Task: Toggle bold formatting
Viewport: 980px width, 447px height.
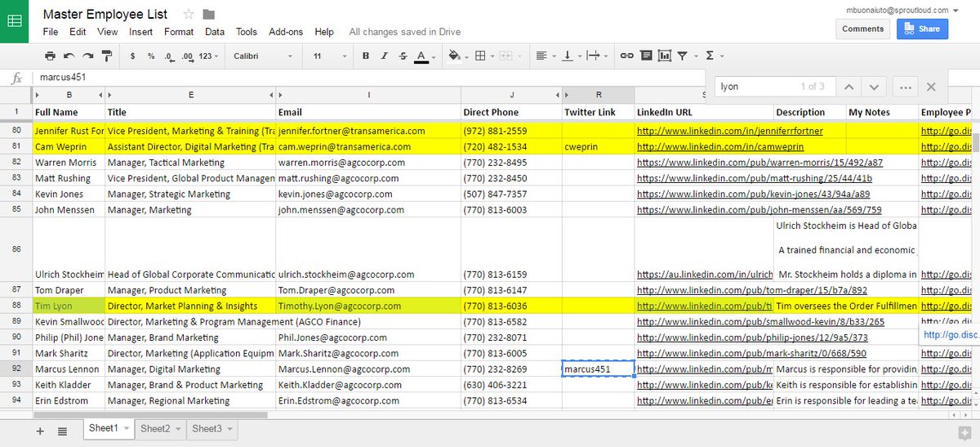Action: tap(366, 56)
